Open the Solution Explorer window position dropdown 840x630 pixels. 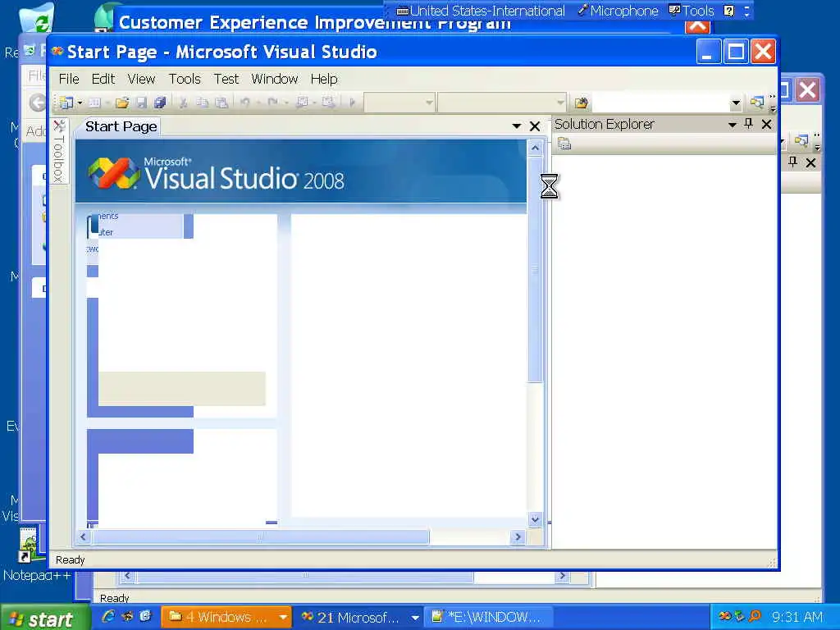coord(733,125)
